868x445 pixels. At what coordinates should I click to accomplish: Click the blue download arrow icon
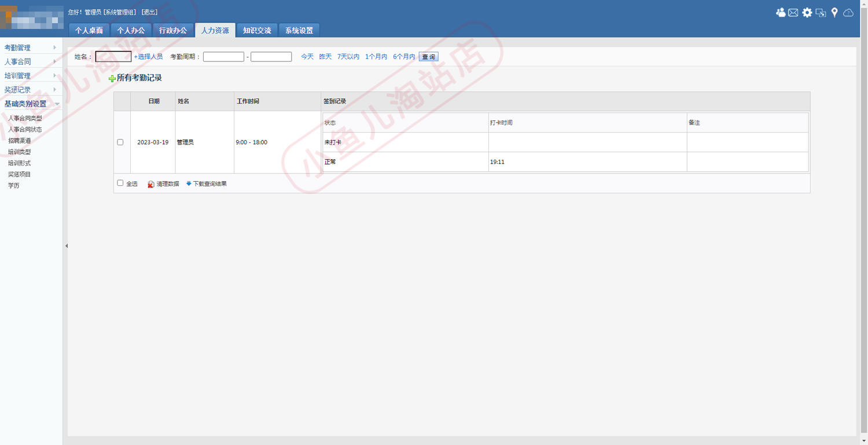(189, 183)
